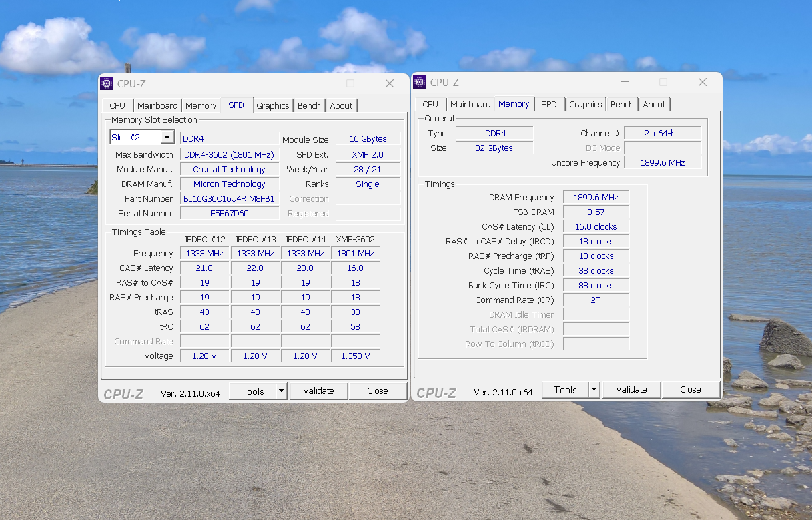Open the Bench tab in the right window

(x=621, y=103)
